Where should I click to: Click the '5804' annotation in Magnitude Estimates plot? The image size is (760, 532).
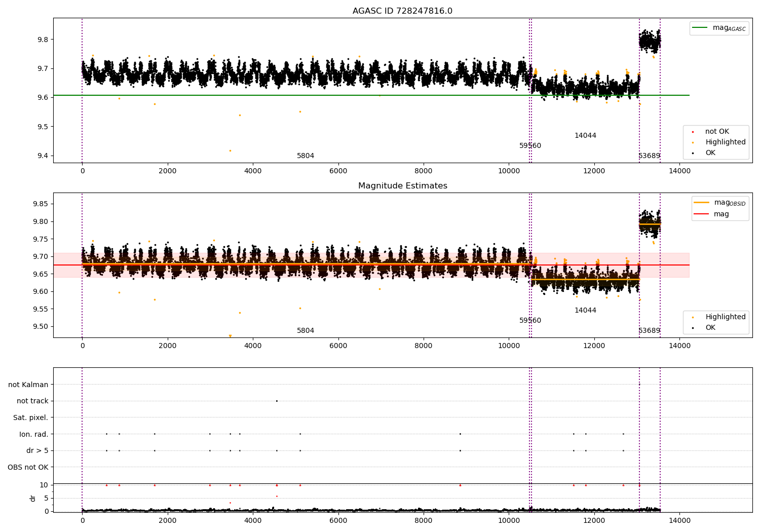point(306,331)
